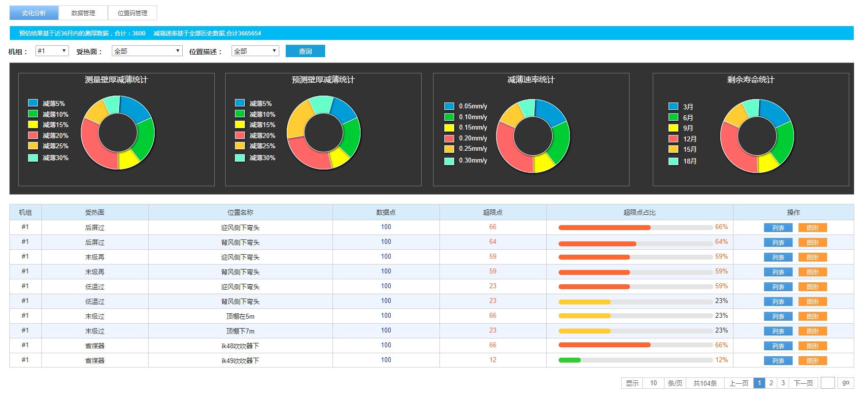Toggle 减薄20% legend in 测量壁厚减薄统计
Screen dimensions: 868x402
[48, 135]
